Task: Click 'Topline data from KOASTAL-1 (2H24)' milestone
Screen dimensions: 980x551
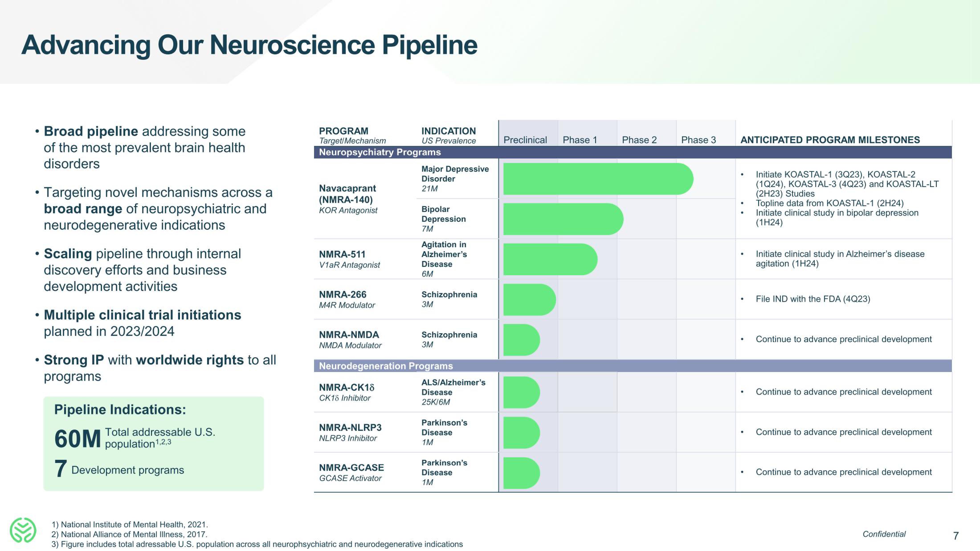Action: [830, 203]
